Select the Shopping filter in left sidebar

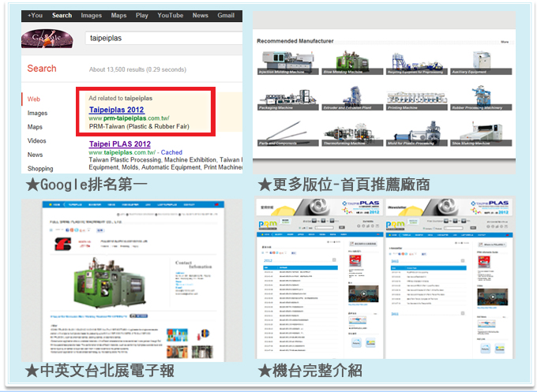pyautogui.click(x=40, y=168)
